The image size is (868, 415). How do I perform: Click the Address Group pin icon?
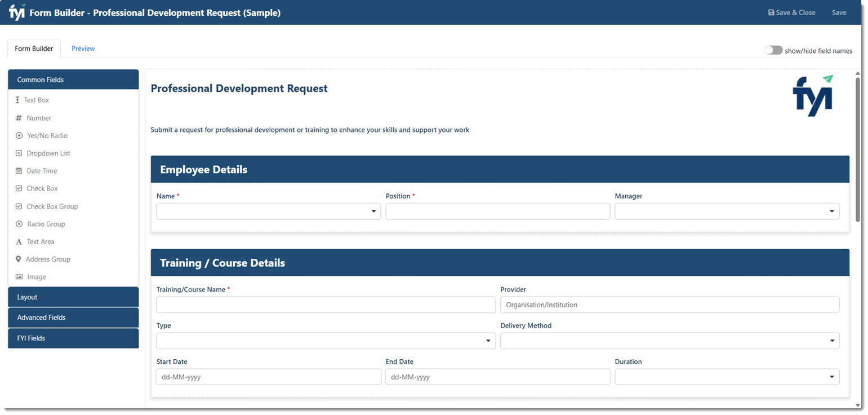(x=18, y=259)
